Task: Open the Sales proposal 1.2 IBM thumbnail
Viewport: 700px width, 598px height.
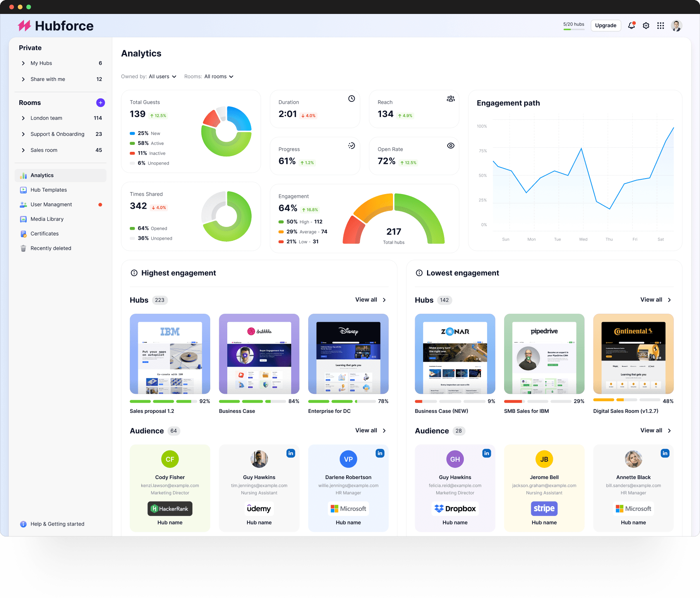Action: [x=170, y=354]
